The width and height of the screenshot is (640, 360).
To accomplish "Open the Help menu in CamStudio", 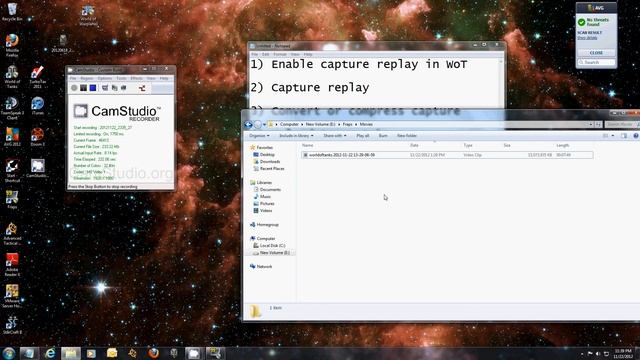I will [164, 78].
